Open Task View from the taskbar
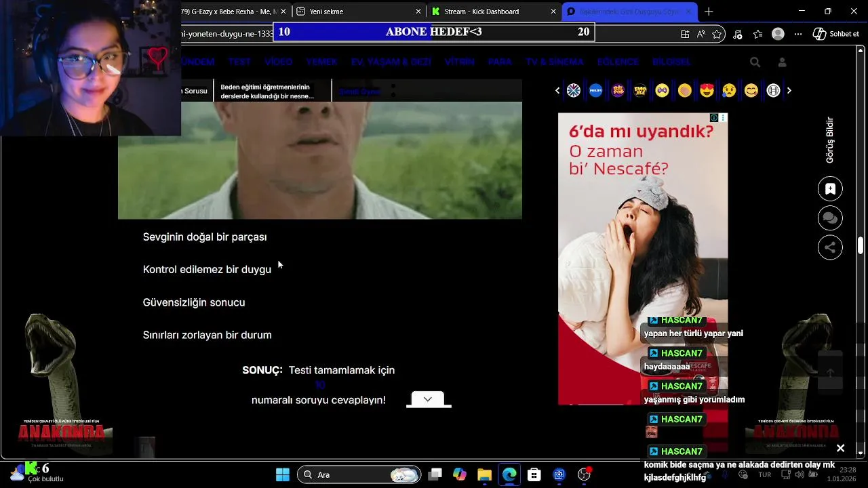Image resolution: width=868 pixels, height=488 pixels. click(x=435, y=474)
